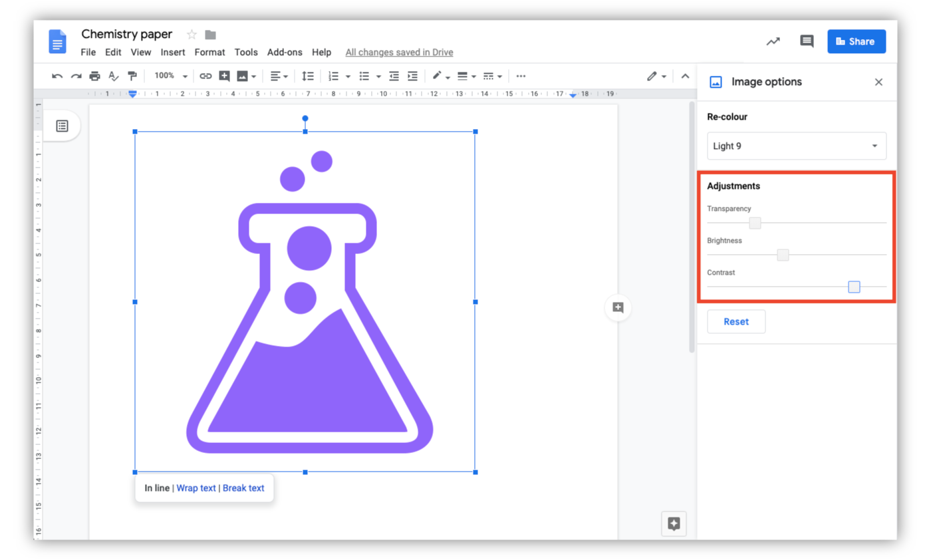This screenshot has height=560, width=931.
Task: Open the Add-ons menu
Action: [x=285, y=52]
